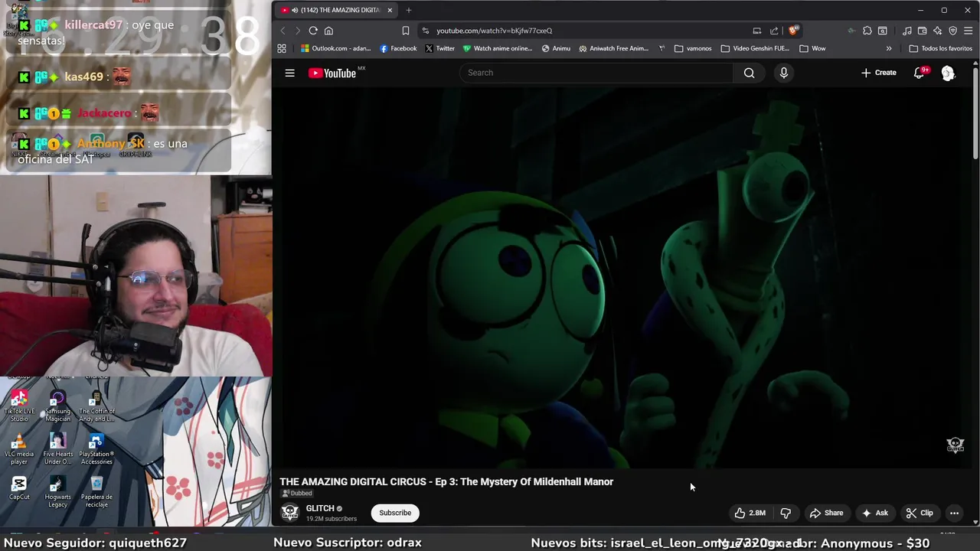Show more bookmarks with the chevron
The width and height of the screenshot is (980, 551).
click(x=889, y=48)
